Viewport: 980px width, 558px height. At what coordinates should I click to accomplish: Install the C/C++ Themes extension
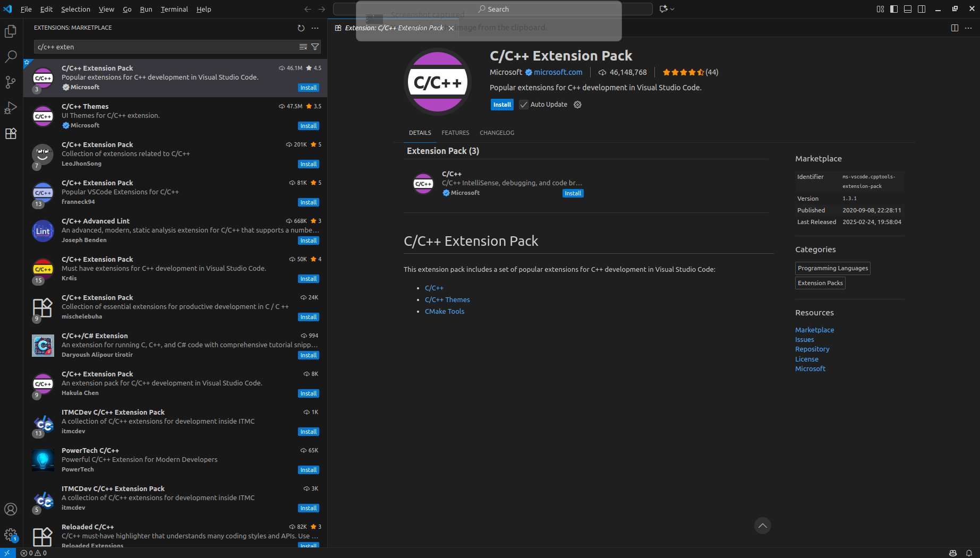(308, 126)
